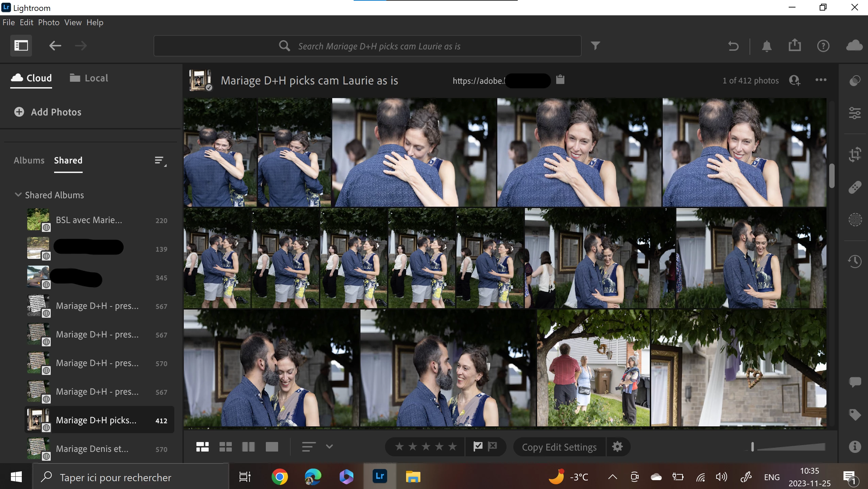Adjust the thumbnail size slider
This screenshot has width=868, height=489.
[x=752, y=446]
